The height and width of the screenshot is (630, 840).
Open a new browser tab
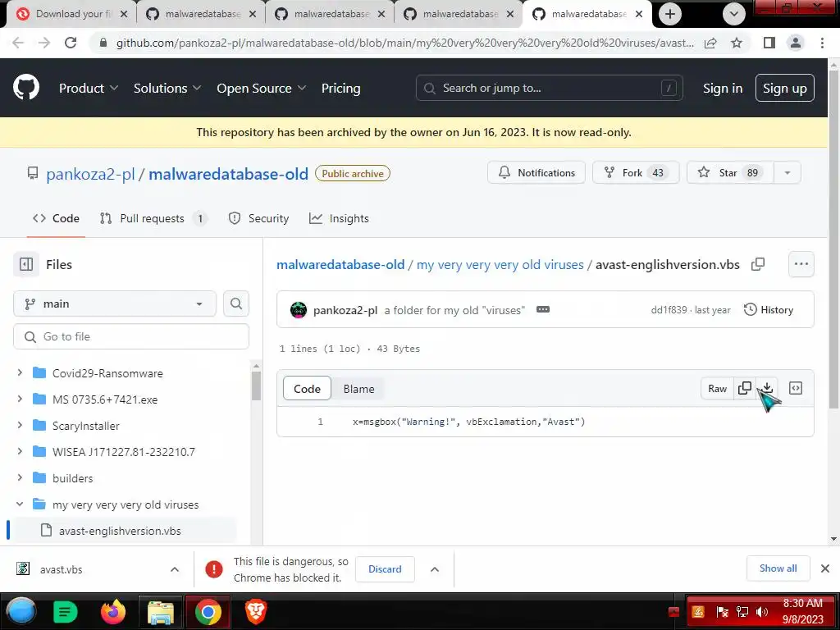(x=670, y=14)
